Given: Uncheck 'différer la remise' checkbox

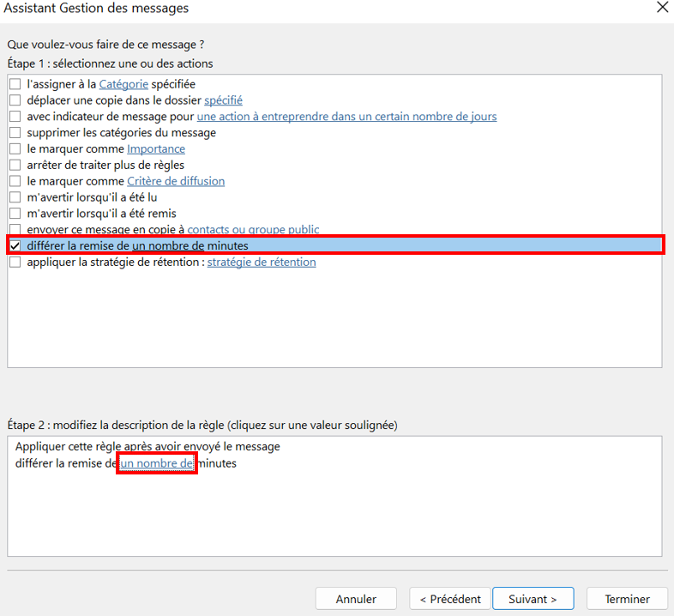Looking at the screenshot, I should (x=15, y=246).
